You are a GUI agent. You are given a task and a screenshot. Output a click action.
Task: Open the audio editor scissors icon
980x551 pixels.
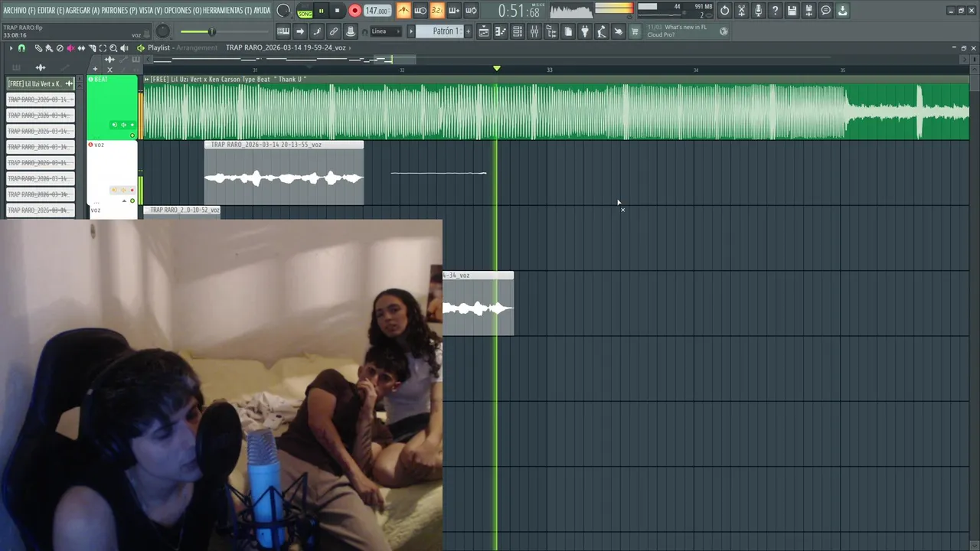741,11
